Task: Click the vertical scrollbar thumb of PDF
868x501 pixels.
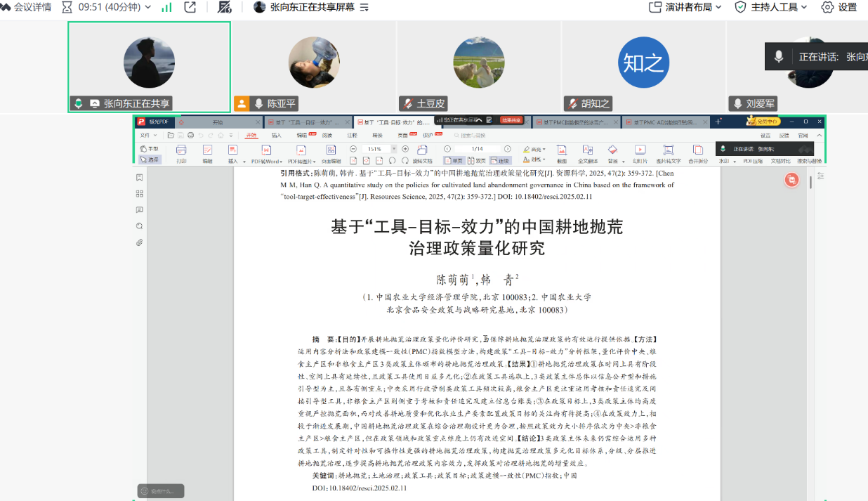Action: point(811,183)
